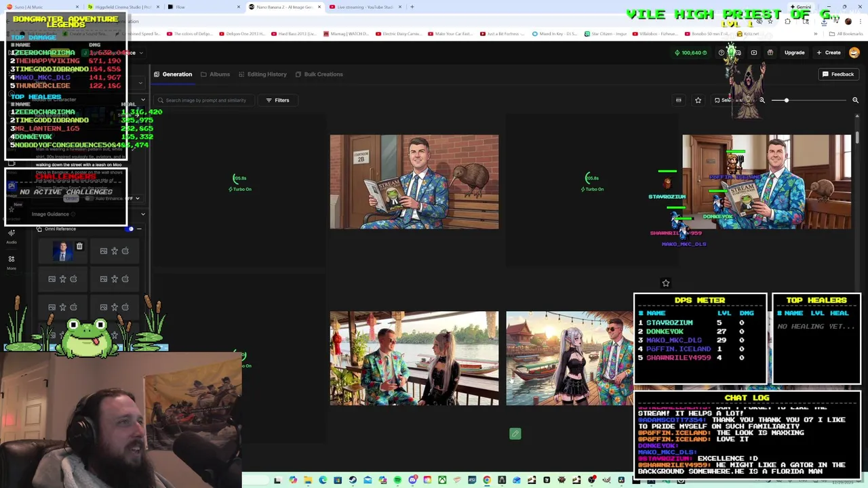Expand the Image Guidance section chevron
Screen dimensions: 868x488
143,214
